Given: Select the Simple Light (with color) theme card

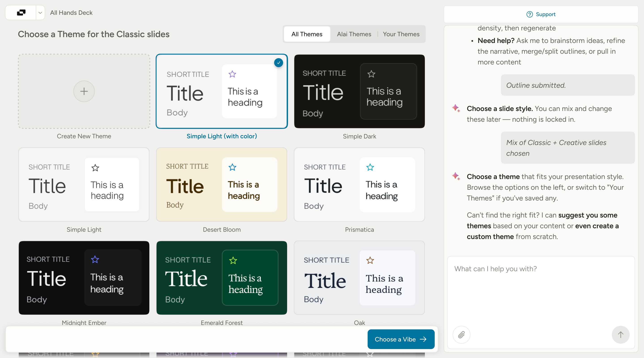Looking at the screenshot, I should click(x=222, y=91).
